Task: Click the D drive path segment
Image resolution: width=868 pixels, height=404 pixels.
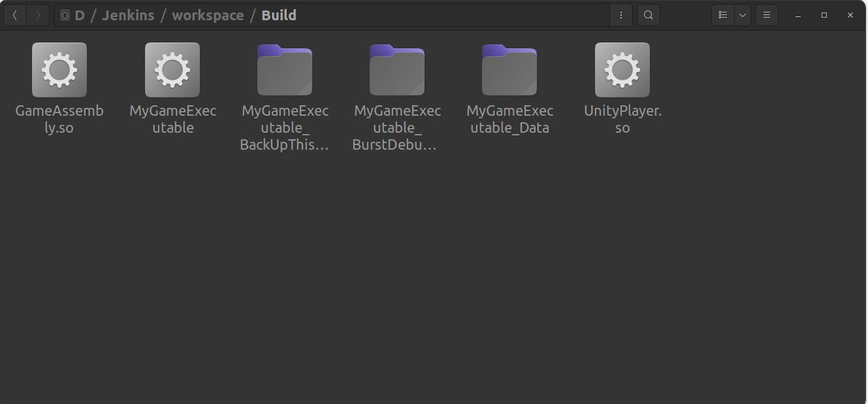Action: point(80,15)
